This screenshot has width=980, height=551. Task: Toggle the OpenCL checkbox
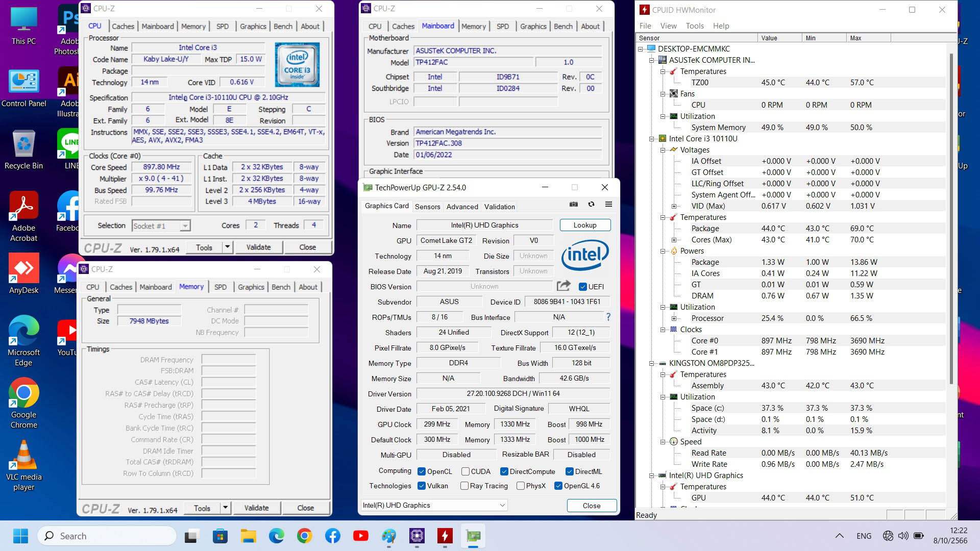pos(422,471)
